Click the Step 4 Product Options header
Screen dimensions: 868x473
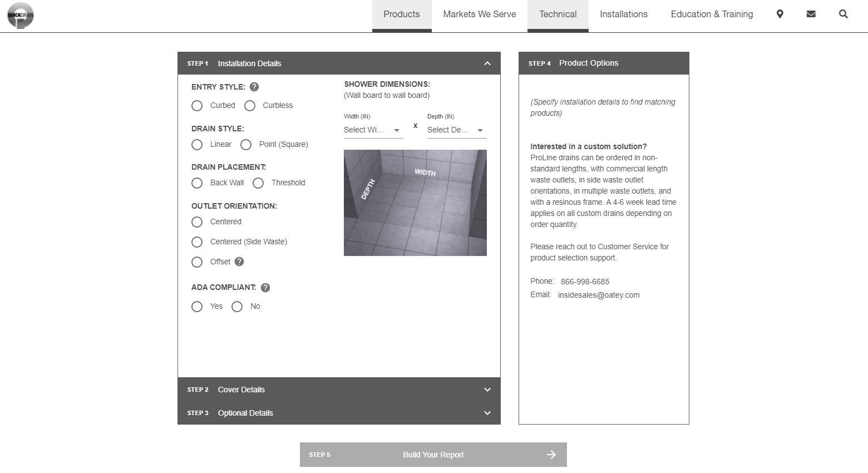click(x=604, y=63)
